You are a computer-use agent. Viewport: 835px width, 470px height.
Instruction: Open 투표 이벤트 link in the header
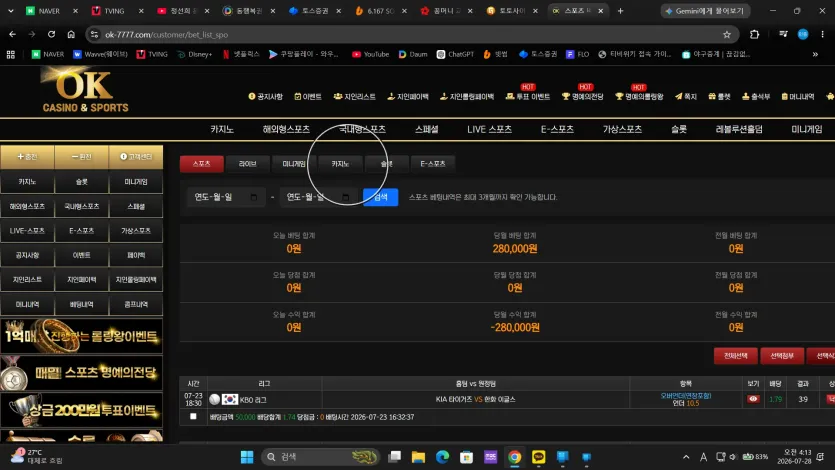click(528, 96)
